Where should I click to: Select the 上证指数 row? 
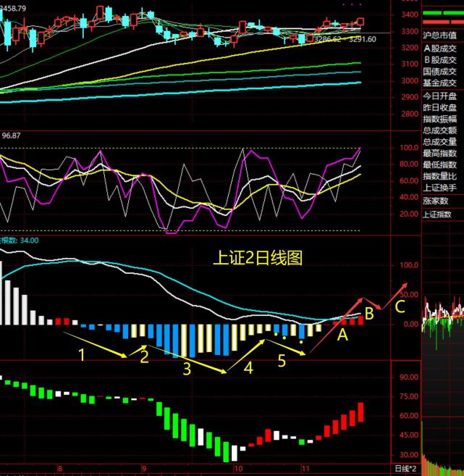439,214
